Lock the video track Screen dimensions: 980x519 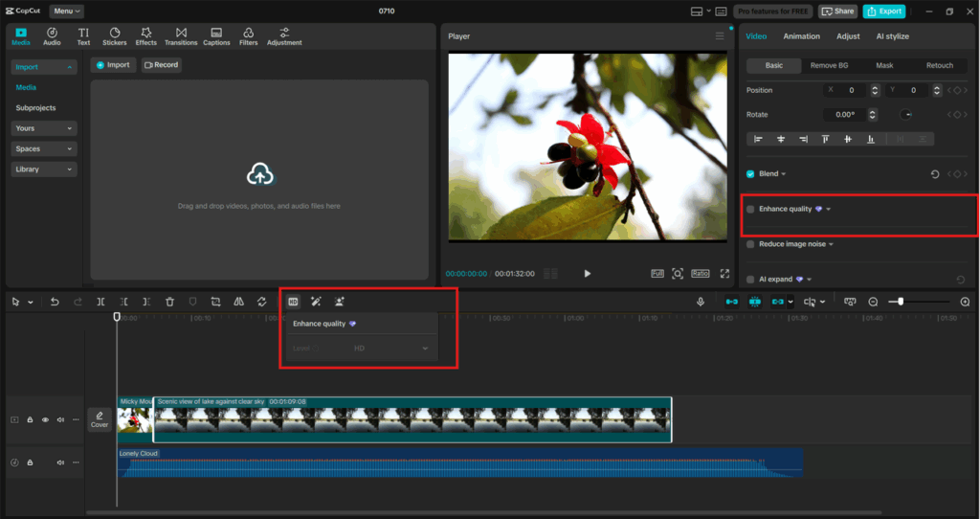(x=30, y=419)
